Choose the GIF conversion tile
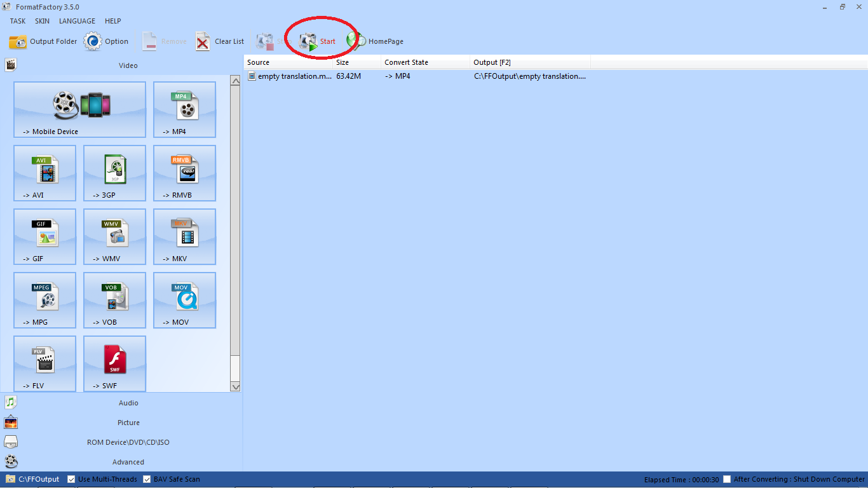868x488 pixels. coord(44,236)
